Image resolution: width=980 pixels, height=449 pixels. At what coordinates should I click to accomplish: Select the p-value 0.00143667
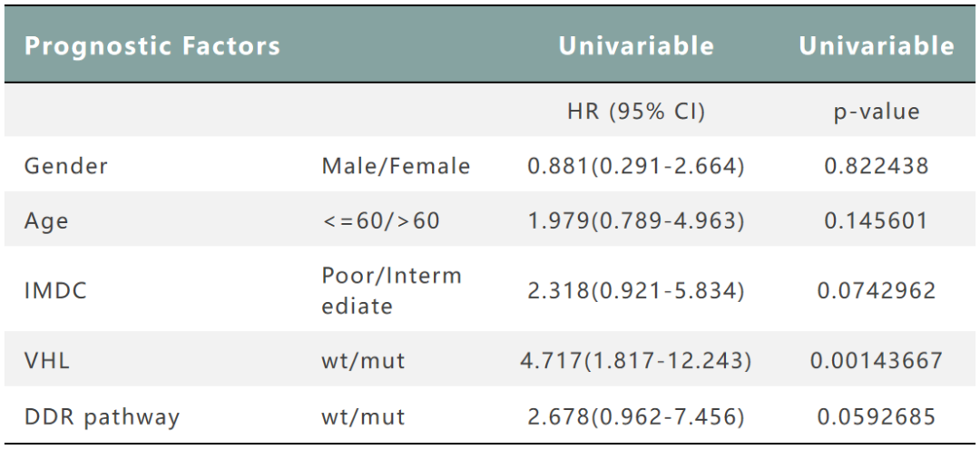876,360
